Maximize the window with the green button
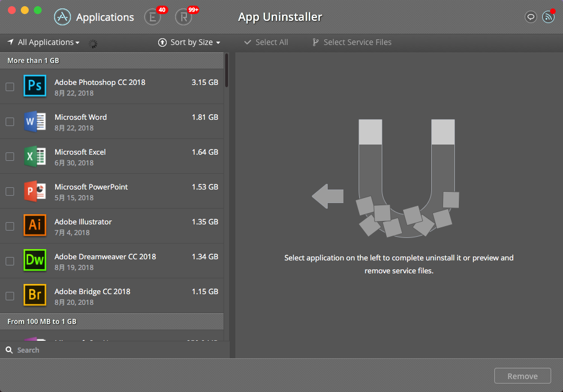Image resolution: width=563 pixels, height=392 pixels. click(x=38, y=10)
